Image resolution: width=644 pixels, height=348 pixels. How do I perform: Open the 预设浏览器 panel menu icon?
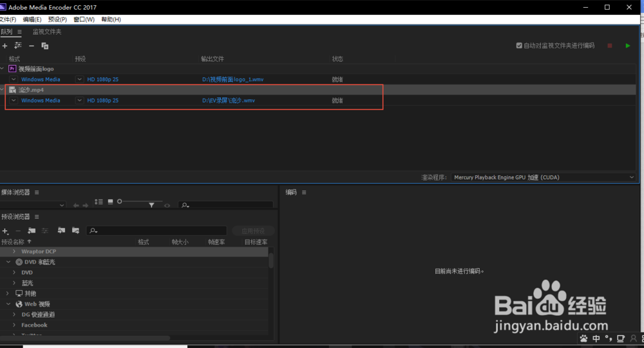click(37, 217)
